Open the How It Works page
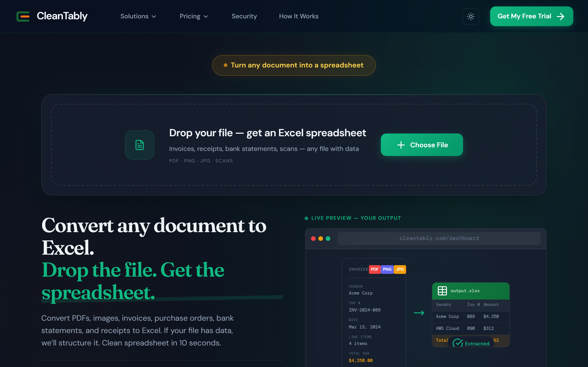The height and width of the screenshot is (367, 588). 298,16
